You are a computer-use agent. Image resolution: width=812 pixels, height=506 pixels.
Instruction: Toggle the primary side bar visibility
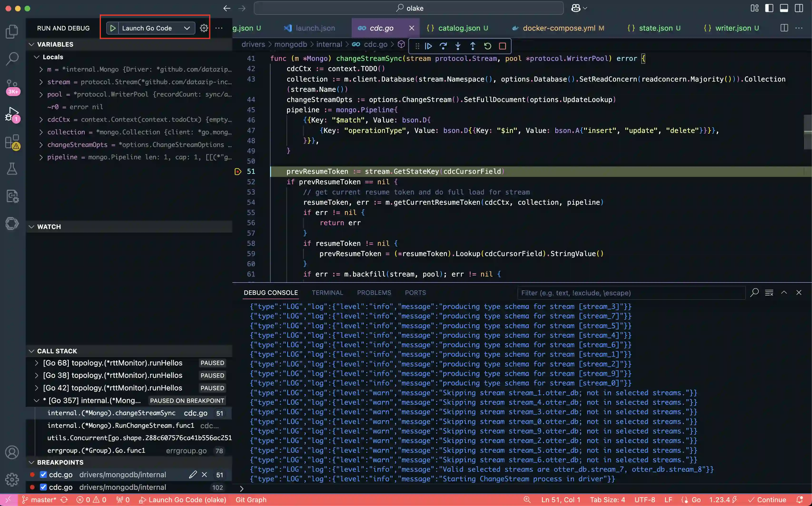point(769,8)
